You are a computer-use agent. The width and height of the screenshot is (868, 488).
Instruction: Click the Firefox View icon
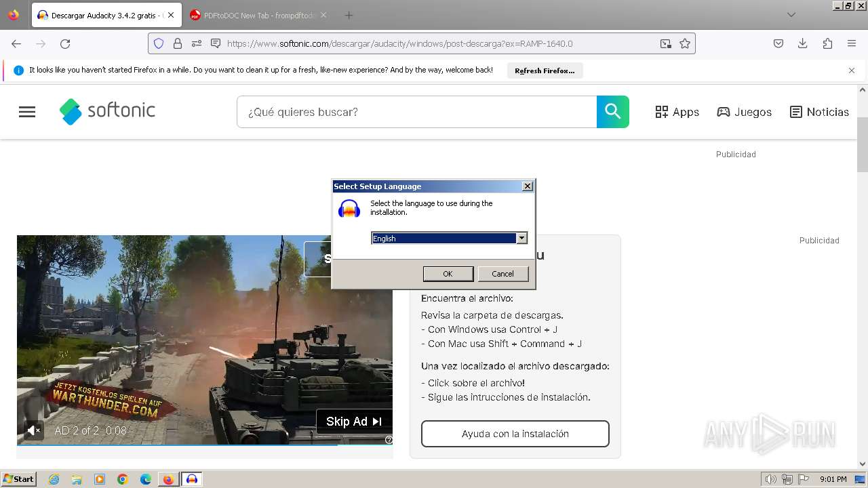coord(14,15)
